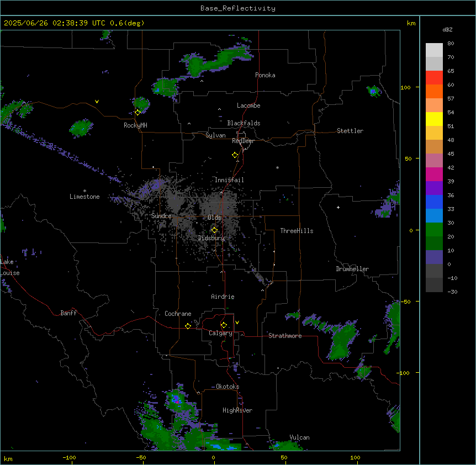Click the Cochrane town label

click(178, 314)
